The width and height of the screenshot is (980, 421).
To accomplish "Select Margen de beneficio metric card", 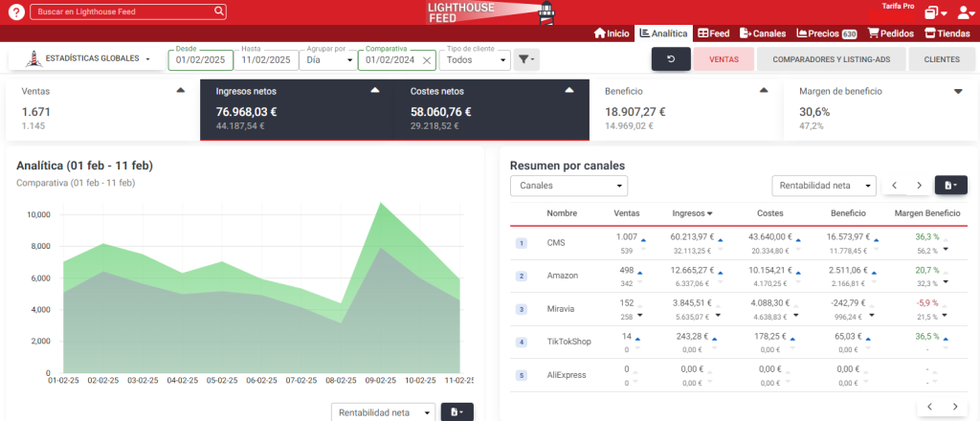I will click(880, 109).
